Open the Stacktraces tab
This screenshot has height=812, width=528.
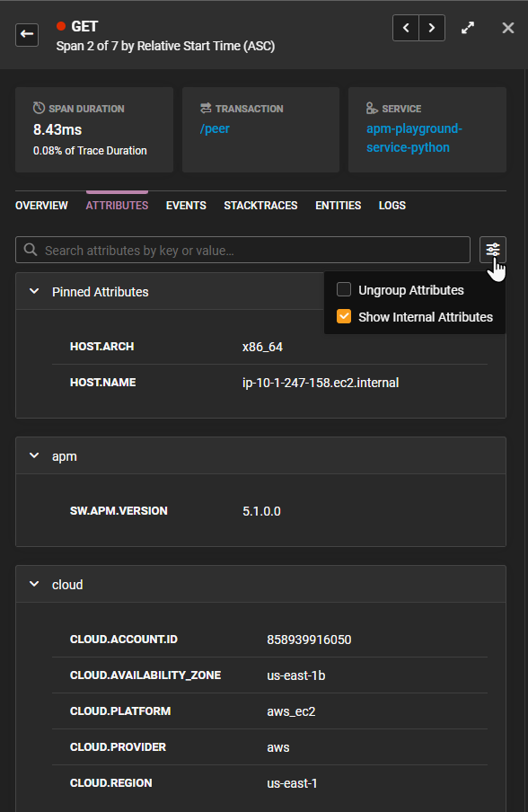[260, 205]
